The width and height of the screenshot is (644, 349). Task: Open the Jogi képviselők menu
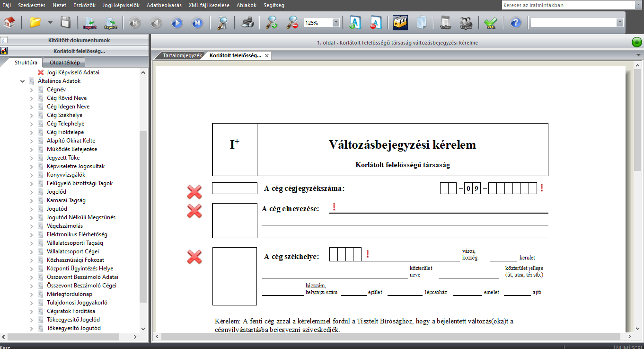(121, 5)
